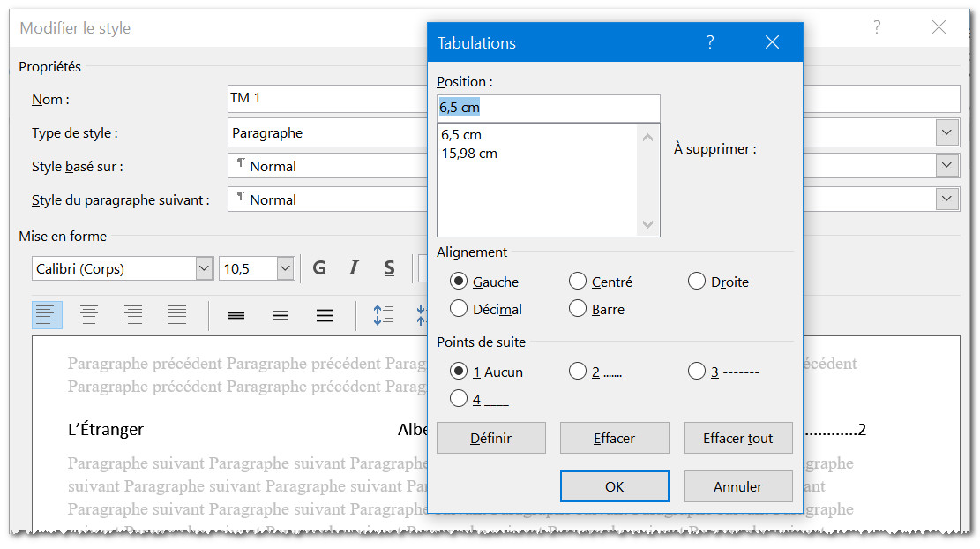The height and width of the screenshot is (549, 980).
Task: Set single line spacing icon
Action: (236, 315)
